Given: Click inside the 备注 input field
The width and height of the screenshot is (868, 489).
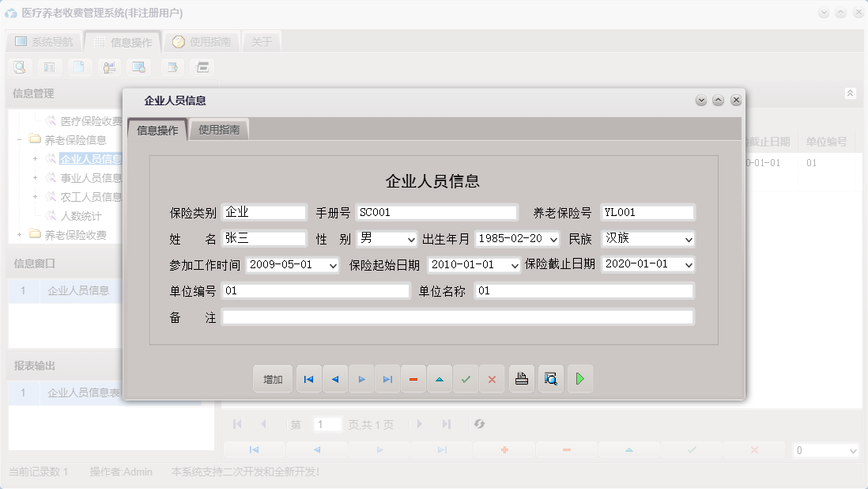Looking at the screenshot, I should pos(459,317).
